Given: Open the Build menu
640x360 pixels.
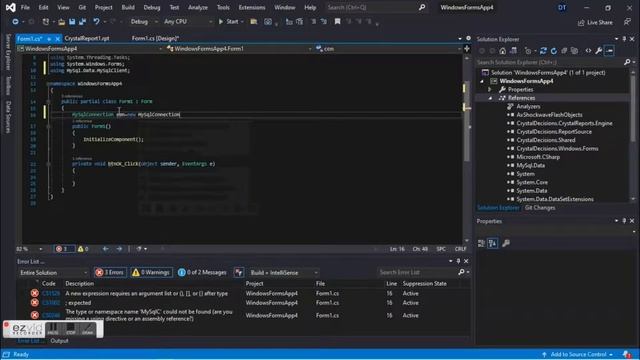Looking at the screenshot, I should click(x=128, y=7).
